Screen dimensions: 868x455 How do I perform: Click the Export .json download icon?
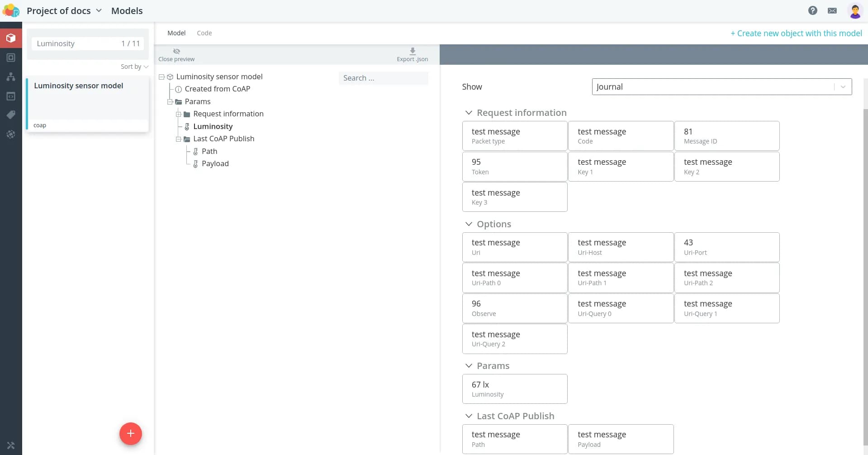[412, 51]
